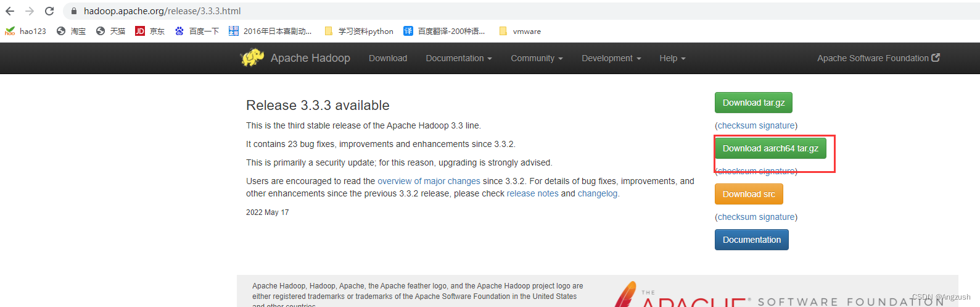Click the Release 3.3.3 available heading
This screenshot has width=980, height=307.
(318, 105)
